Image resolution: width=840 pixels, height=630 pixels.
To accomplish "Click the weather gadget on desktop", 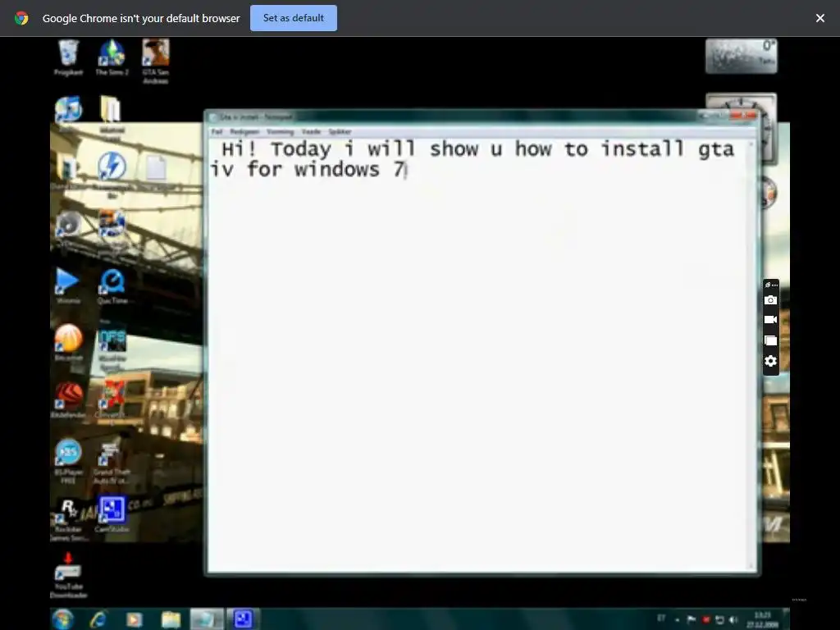I will point(741,56).
